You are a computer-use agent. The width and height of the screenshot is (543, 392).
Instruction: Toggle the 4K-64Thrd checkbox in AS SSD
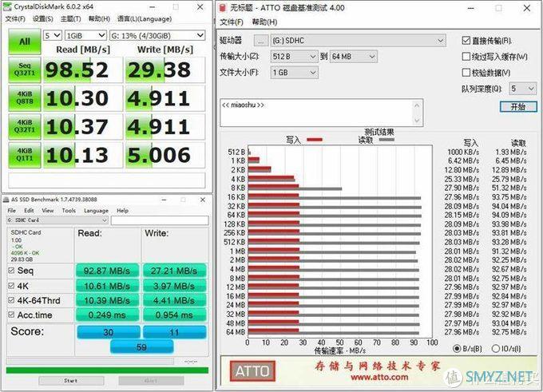11,300
